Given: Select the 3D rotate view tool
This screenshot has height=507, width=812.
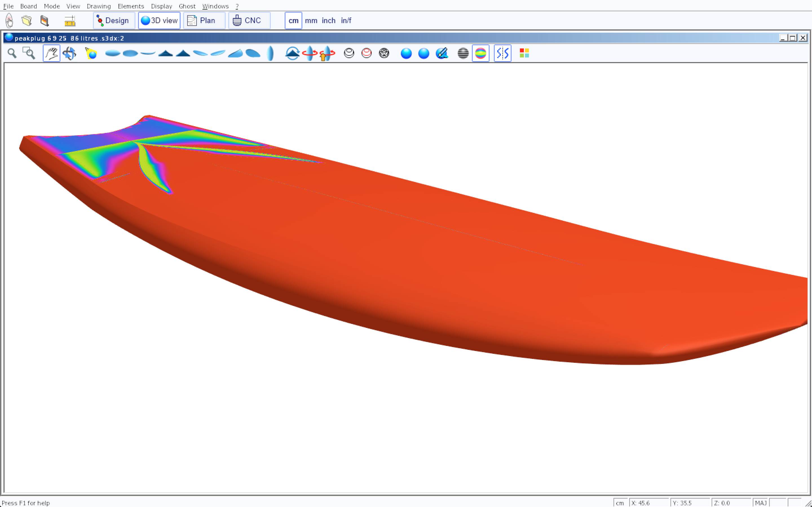Looking at the screenshot, I should pyautogui.click(x=69, y=53).
